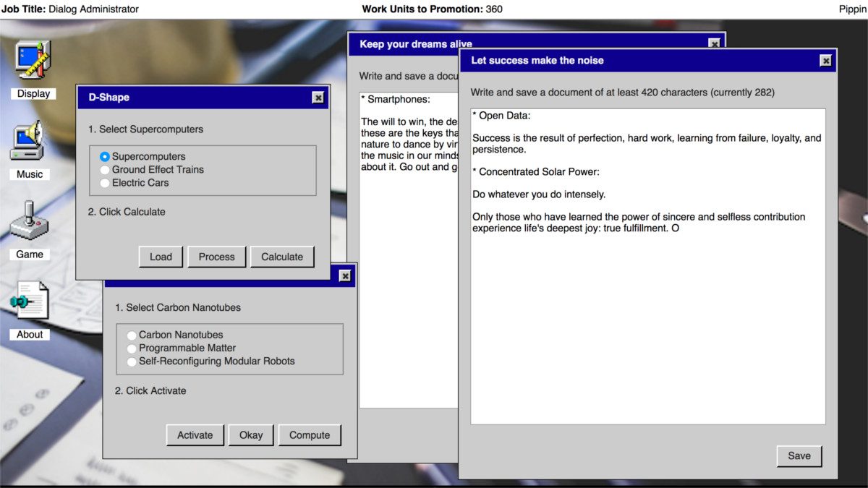868x488 pixels.
Task: Select the Supercomputers radio option
Action: point(105,156)
